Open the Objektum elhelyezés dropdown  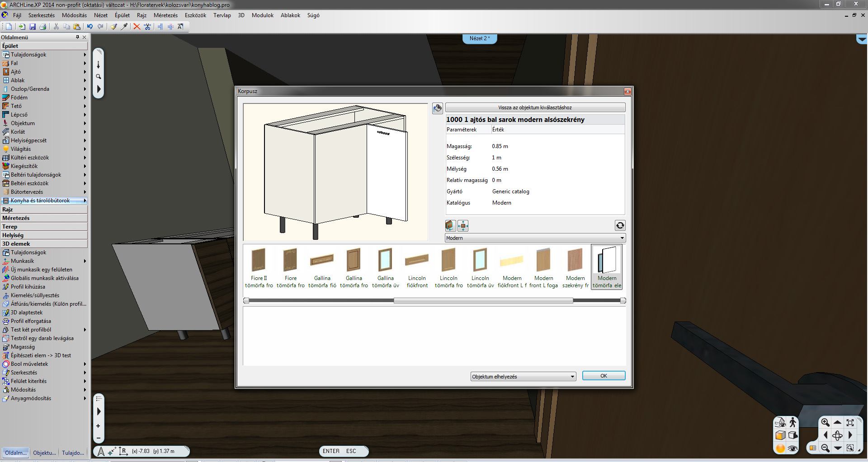pyautogui.click(x=523, y=376)
